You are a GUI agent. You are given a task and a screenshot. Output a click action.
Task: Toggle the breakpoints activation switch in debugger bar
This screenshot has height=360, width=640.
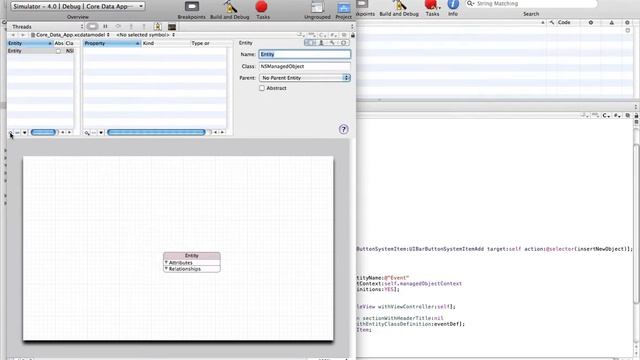(x=93, y=27)
